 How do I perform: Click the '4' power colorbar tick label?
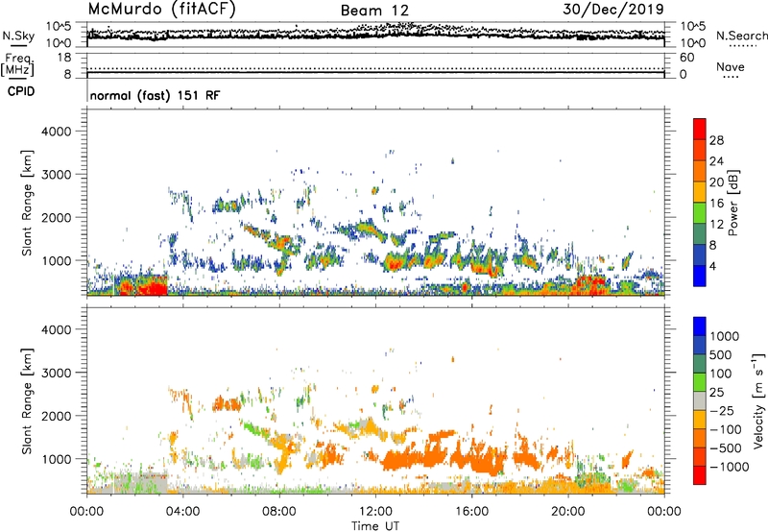pyautogui.click(x=713, y=266)
